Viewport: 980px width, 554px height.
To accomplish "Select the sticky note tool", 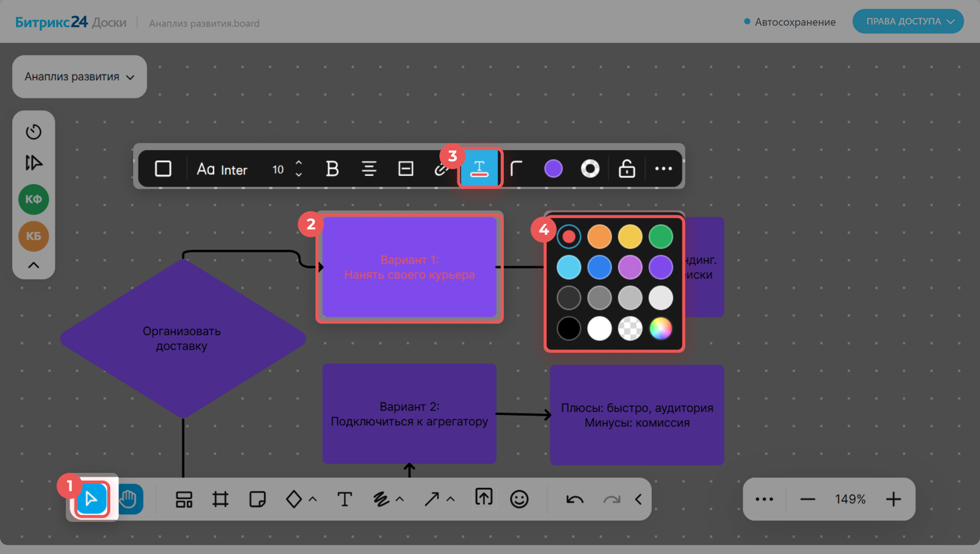I will (x=257, y=499).
